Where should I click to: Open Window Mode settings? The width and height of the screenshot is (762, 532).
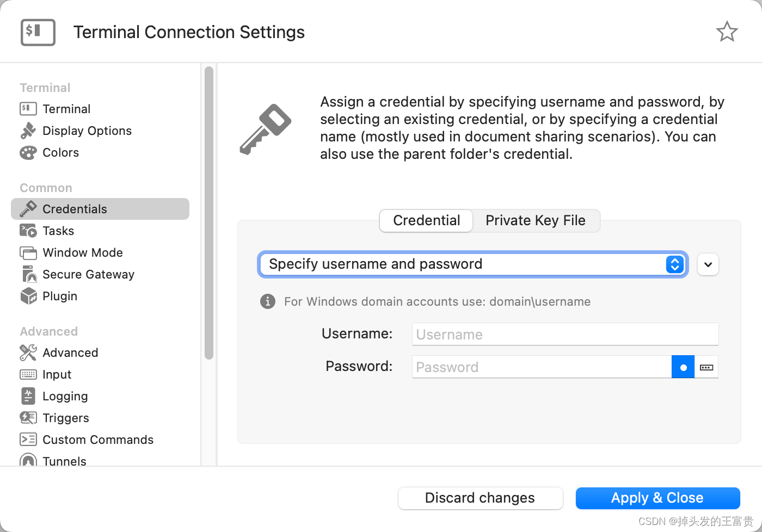tap(82, 252)
